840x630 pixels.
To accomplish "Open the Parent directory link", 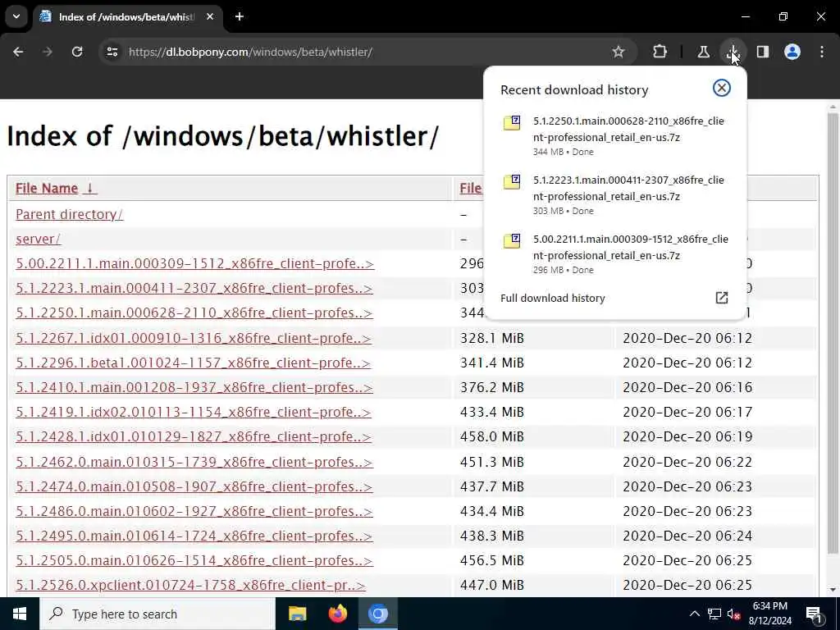I will (x=69, y=214).
